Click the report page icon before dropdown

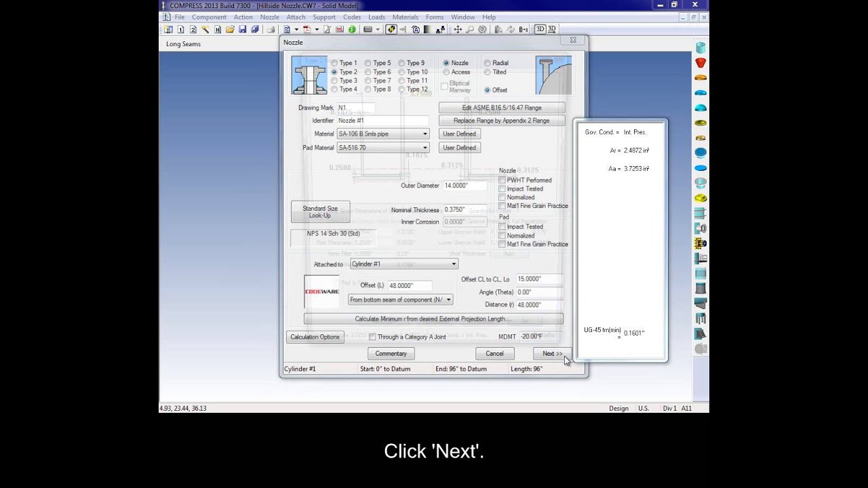click(x=287, y=29)
